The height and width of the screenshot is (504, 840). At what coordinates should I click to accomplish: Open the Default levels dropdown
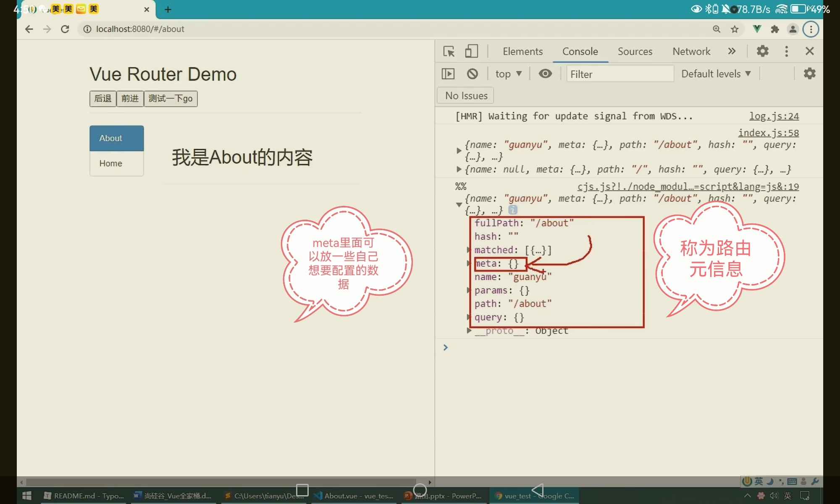pyautogui.click(x=716, y=74)
